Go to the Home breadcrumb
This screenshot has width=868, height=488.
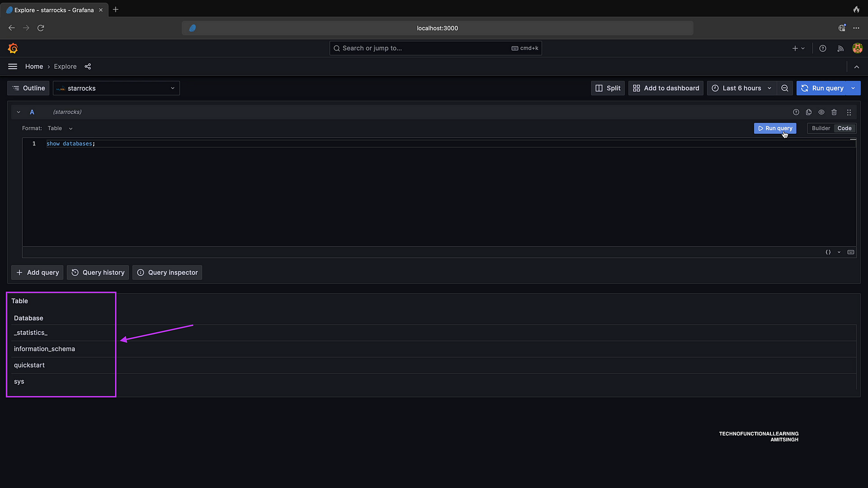(34, 67)
